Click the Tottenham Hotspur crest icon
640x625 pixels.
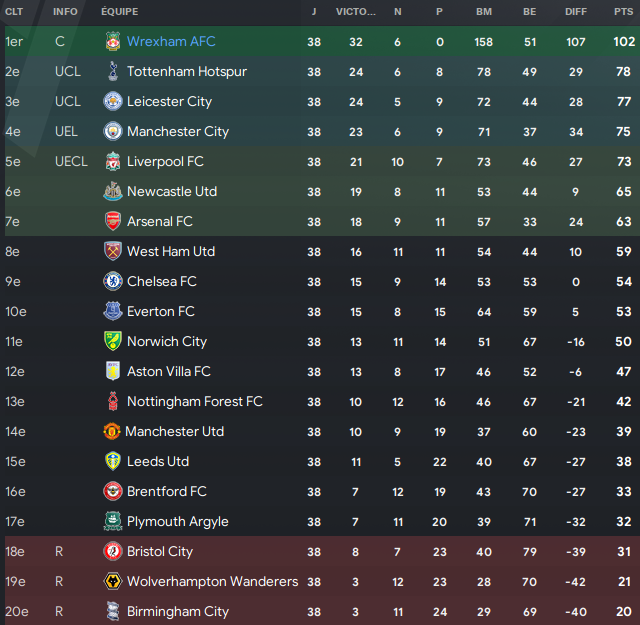click(x=113, y=71)
